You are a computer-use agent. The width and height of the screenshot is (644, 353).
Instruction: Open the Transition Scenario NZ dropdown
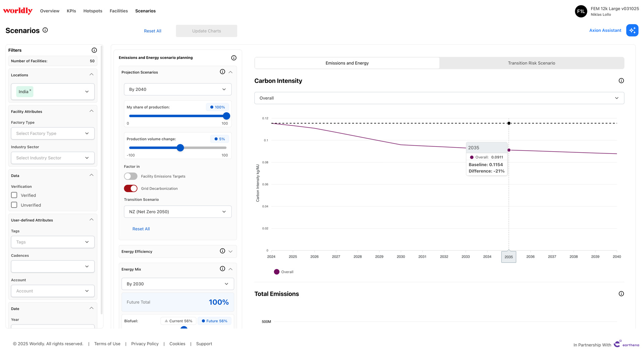pyautogui.click(x=178, y=212)
